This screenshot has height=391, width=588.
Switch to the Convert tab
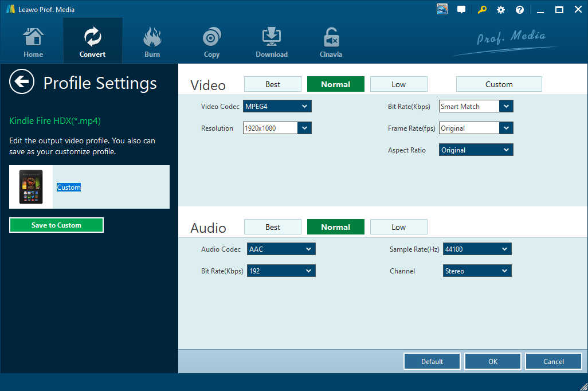click(92, 42)
